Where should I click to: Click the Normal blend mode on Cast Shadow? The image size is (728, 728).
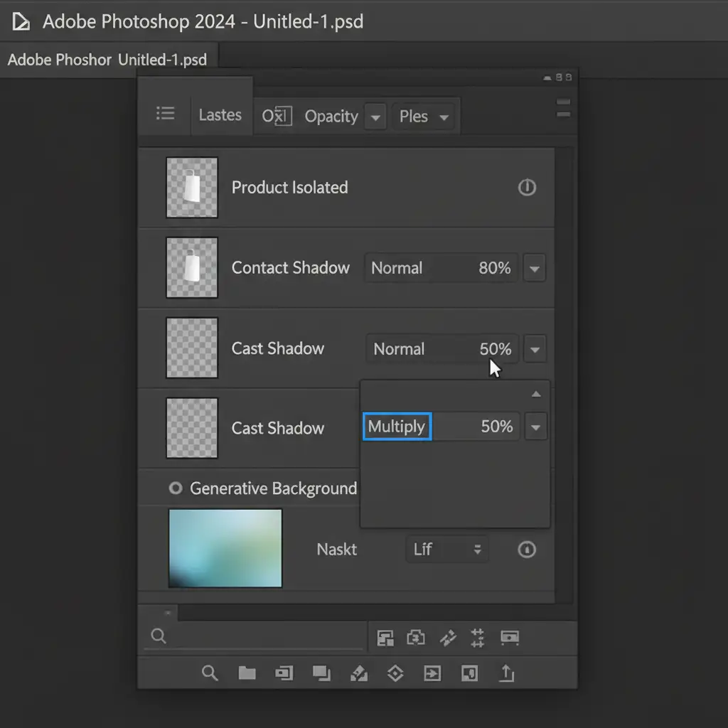(399, 349)
